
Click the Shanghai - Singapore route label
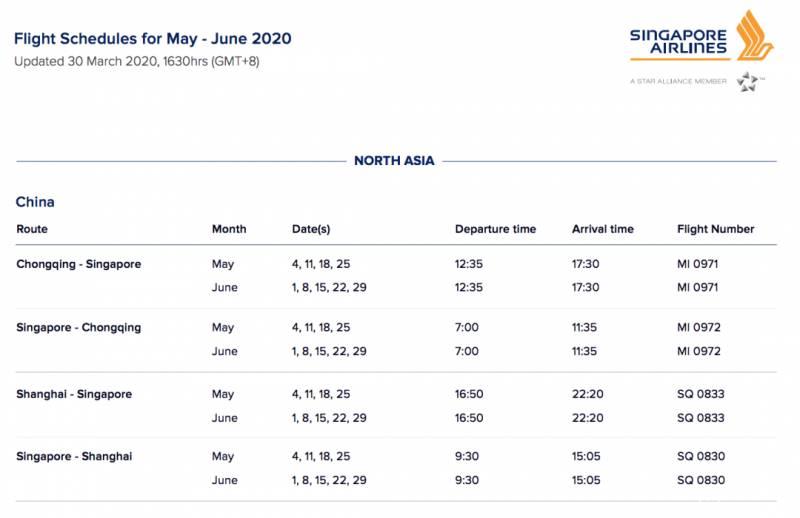[74, 394]
